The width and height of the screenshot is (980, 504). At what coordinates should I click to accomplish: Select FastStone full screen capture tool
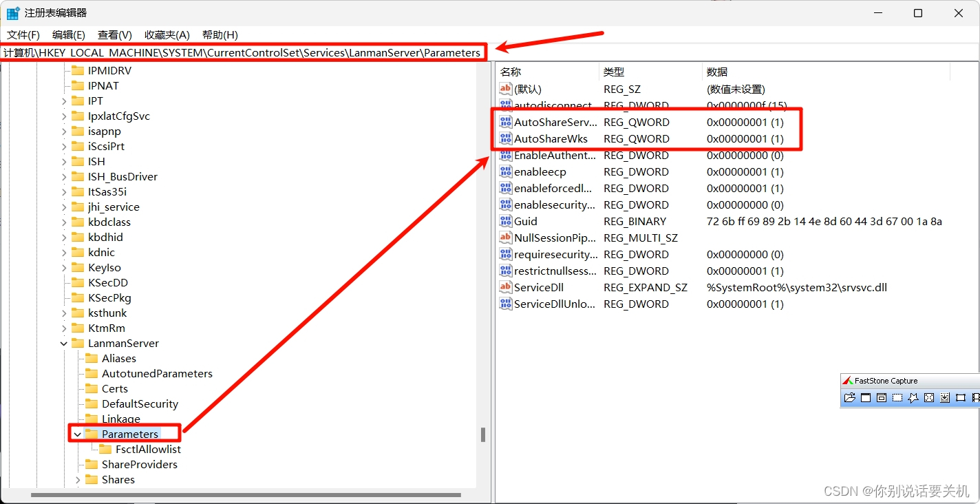coord(928,397)
